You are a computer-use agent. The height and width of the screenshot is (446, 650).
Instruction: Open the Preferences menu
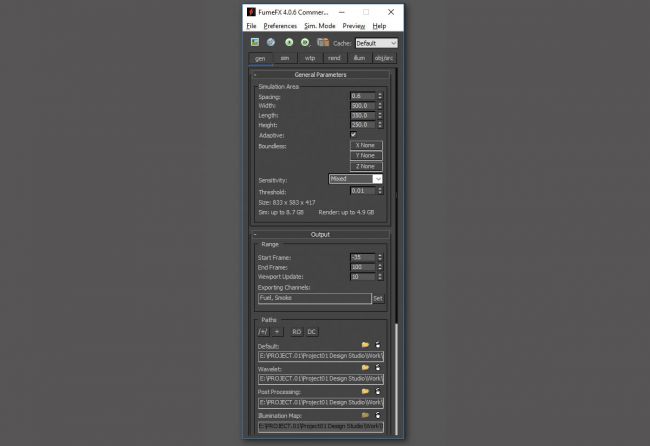pyautogui.click(x=280, y=26)
